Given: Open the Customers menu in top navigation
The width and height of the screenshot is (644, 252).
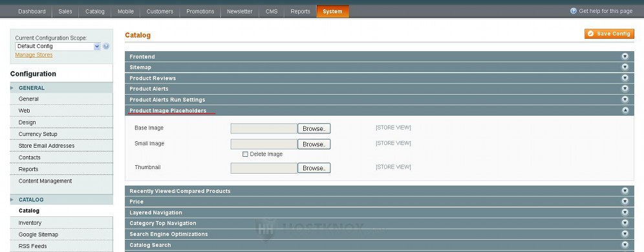Looking at the screenshot, I should click(x=160, y=12).
